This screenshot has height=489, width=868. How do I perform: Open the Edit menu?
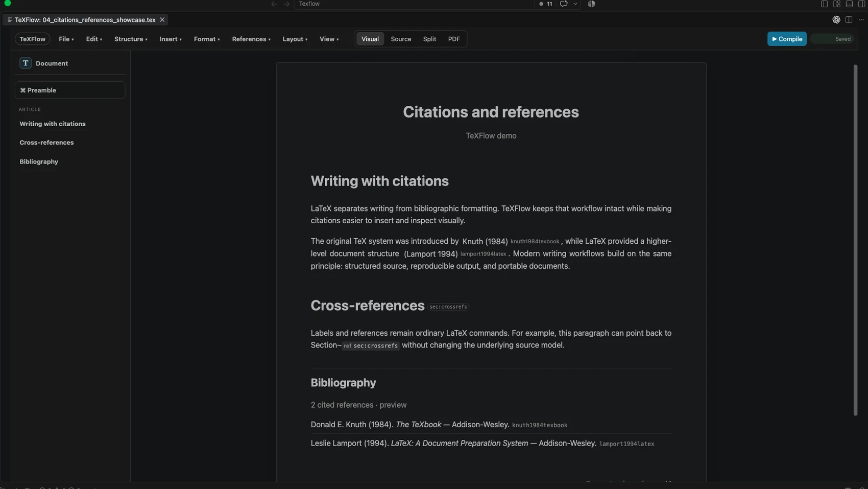coord(94,39)
